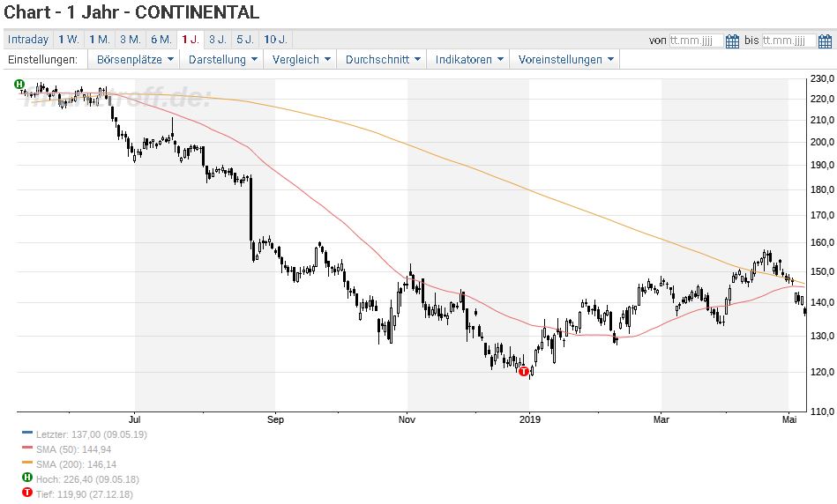The height and width of the screenshot is (504, 837).
Task: Focus the 'bis' date input field
Action: click(788, 41)
